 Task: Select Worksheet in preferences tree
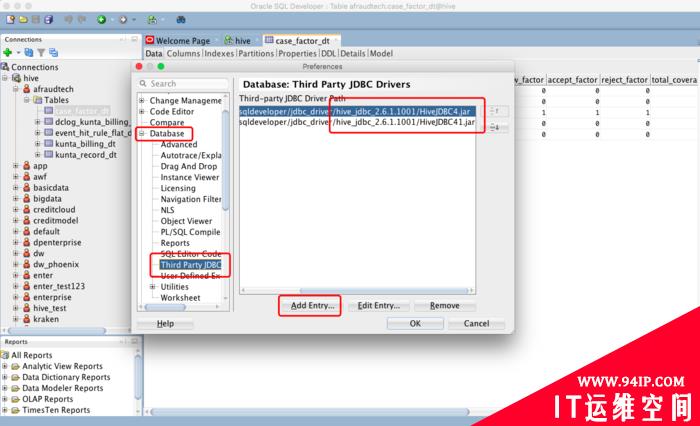180,298
